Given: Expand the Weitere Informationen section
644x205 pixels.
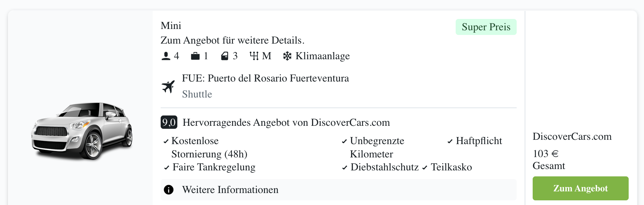Looking at the screenshot, I should coord(230,190).
